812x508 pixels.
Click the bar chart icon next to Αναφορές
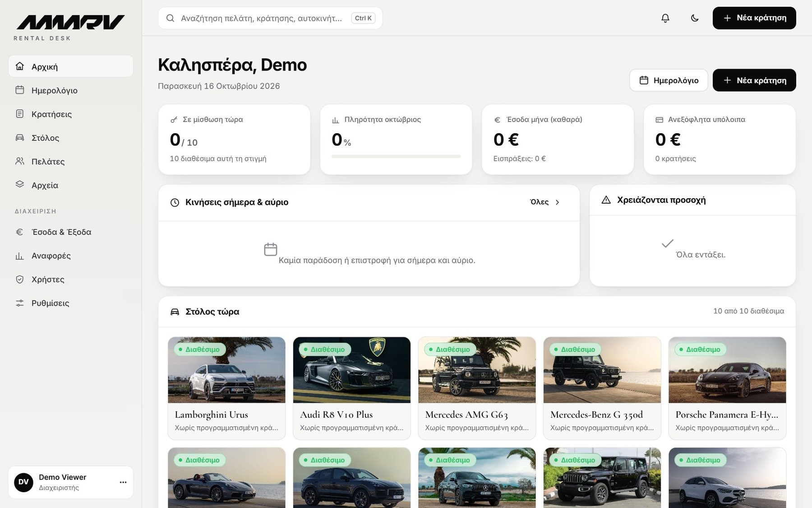click(x=19, y=256)
